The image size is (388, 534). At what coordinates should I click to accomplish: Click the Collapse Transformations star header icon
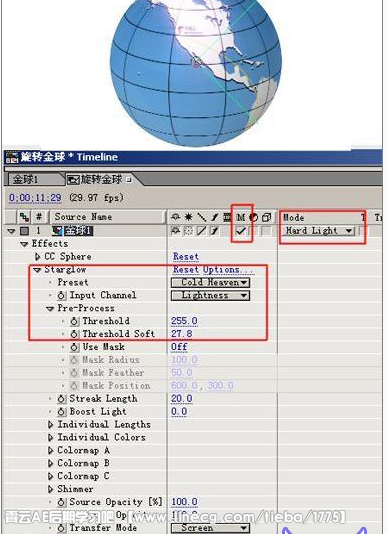pyautogui.click(x=188, y=217)
